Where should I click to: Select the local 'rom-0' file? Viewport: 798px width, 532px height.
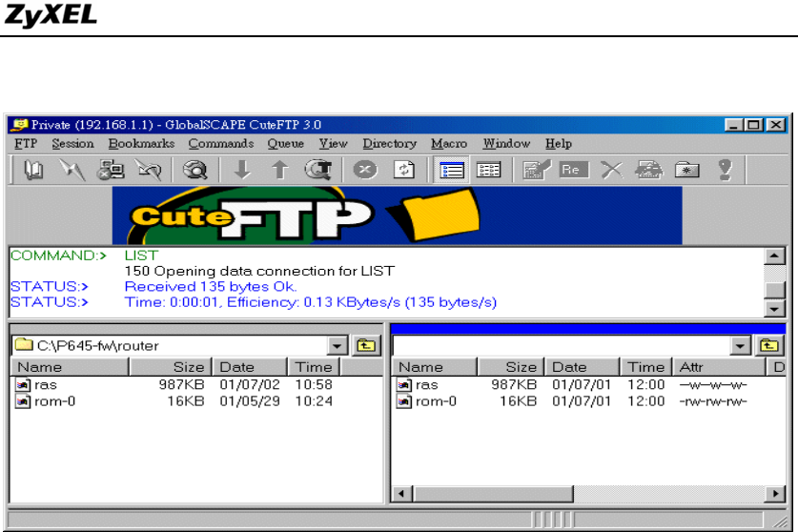pyautogui.click(x=46, y=401)
